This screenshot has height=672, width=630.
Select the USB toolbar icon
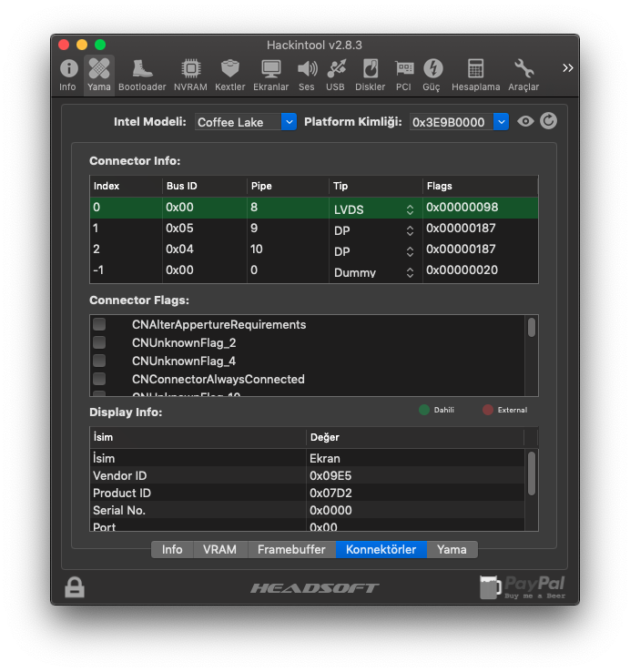pyautogui.click(x=335, y=74)
